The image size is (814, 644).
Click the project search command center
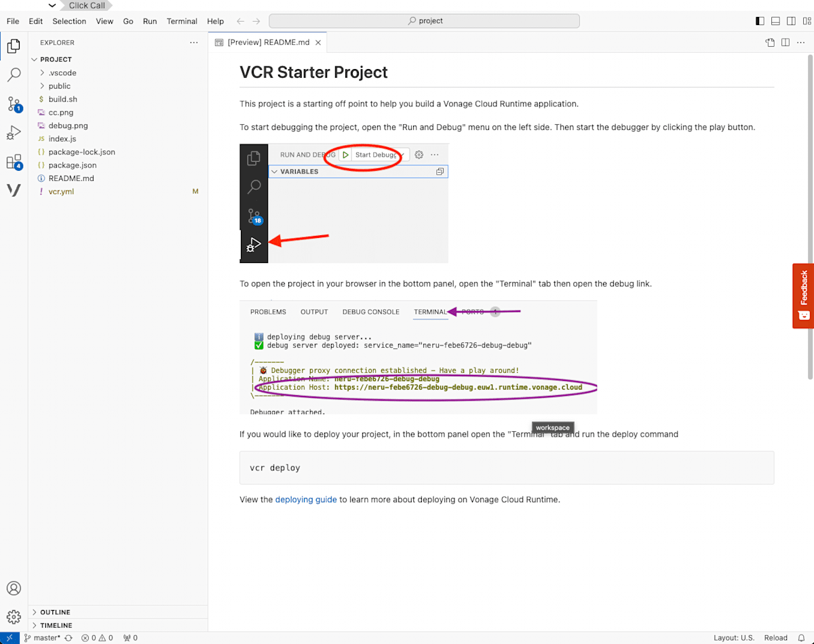pos(425,21)
